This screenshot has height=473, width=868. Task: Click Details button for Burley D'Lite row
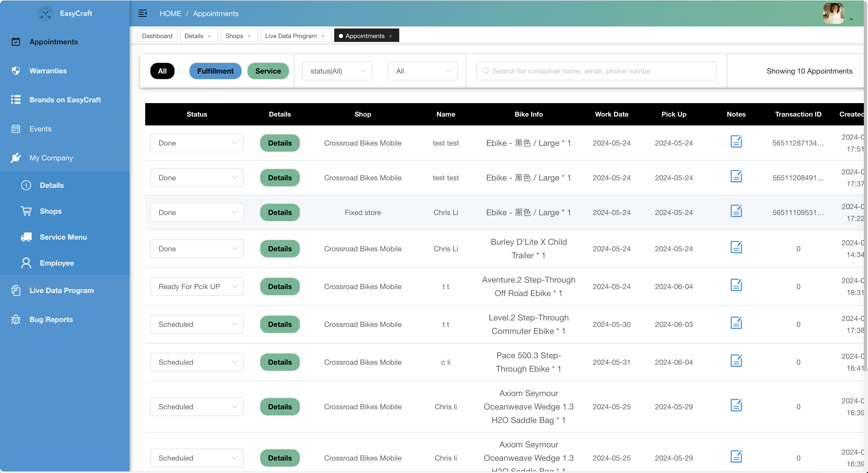click(x=280, y=249)
